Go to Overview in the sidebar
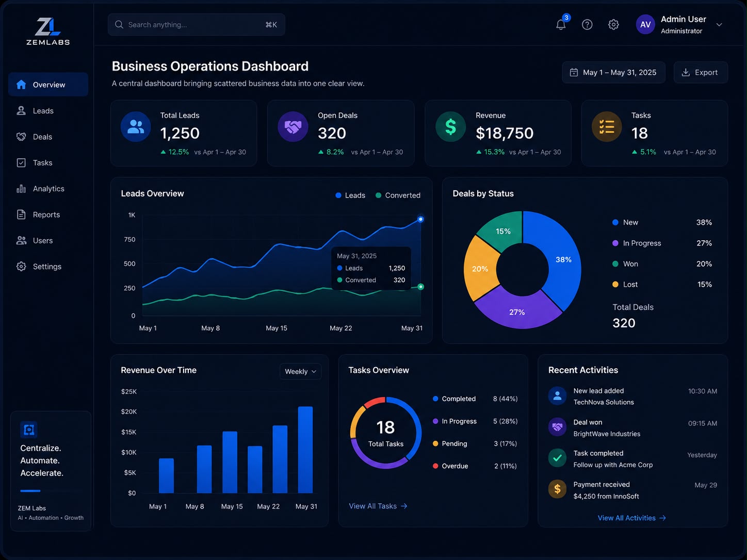The width and height of the screenshot is (747, 560). point(48,85)
